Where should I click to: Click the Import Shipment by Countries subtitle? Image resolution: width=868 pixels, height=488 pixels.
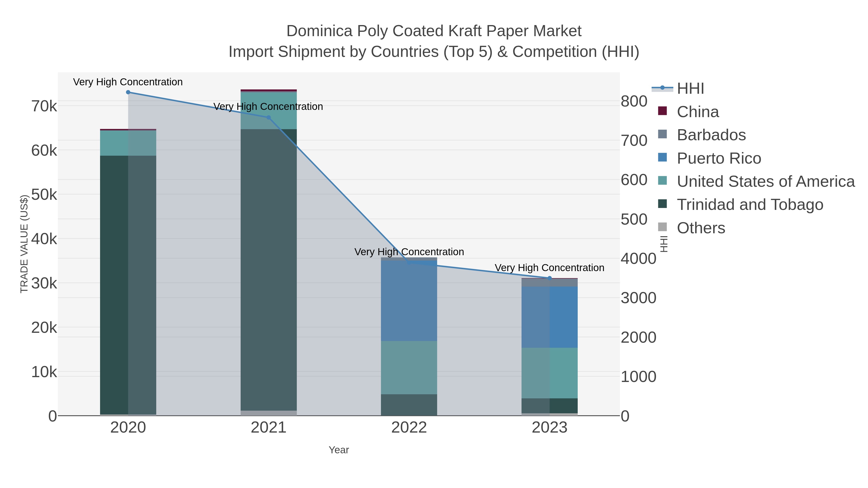pos(434,52)
